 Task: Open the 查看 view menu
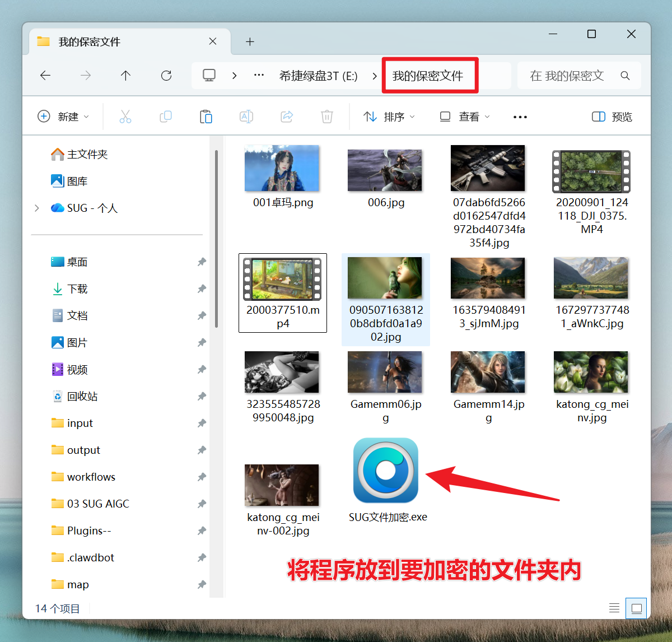tap(465, 117)
